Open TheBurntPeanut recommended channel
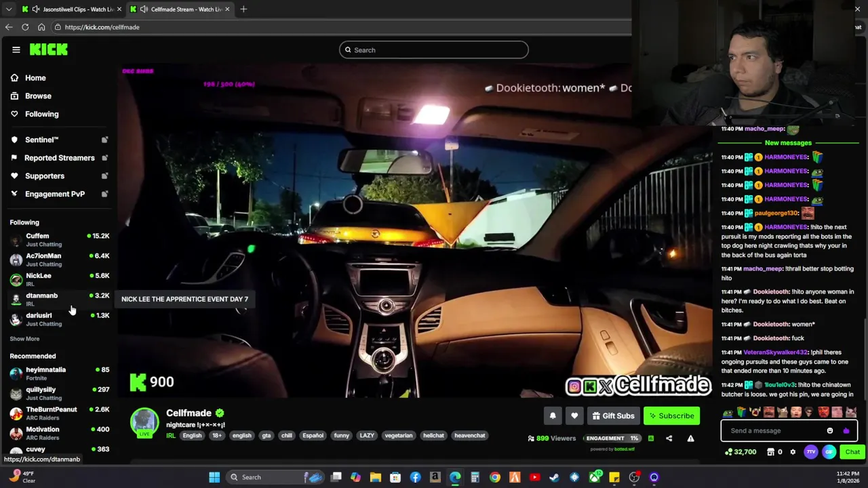Image resolution: width=868 pixels, height=488 pixels. 60,413
